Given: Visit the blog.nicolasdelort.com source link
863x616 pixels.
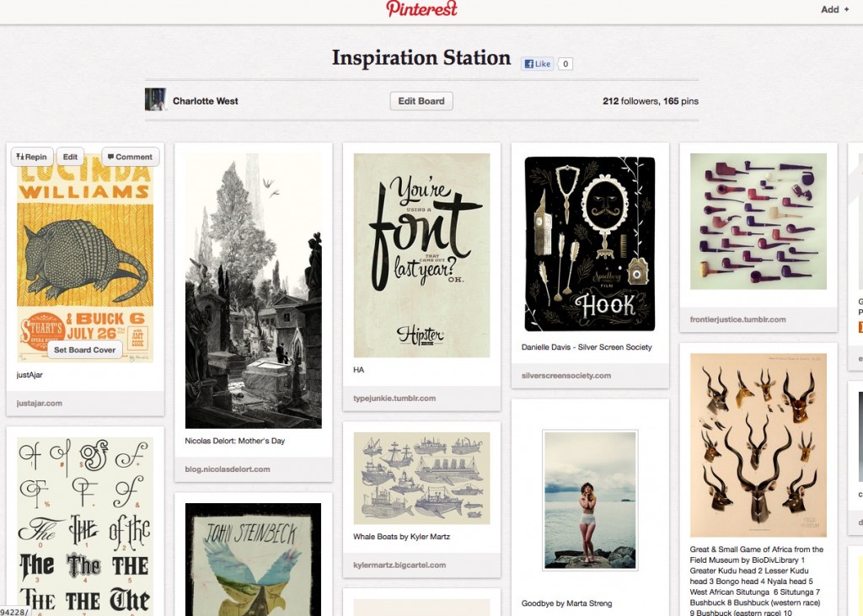Looking at the screenshot, I should tap(228, 469).
